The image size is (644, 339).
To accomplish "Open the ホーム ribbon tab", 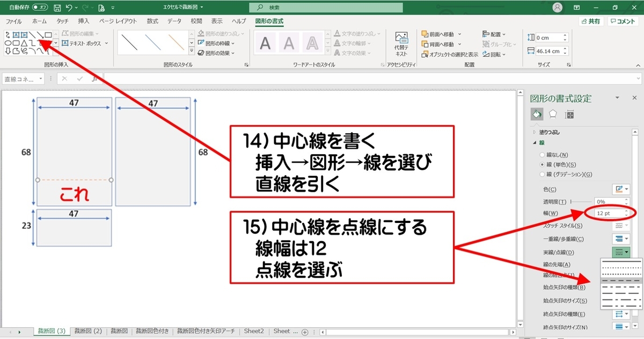I will pos(39,21).
